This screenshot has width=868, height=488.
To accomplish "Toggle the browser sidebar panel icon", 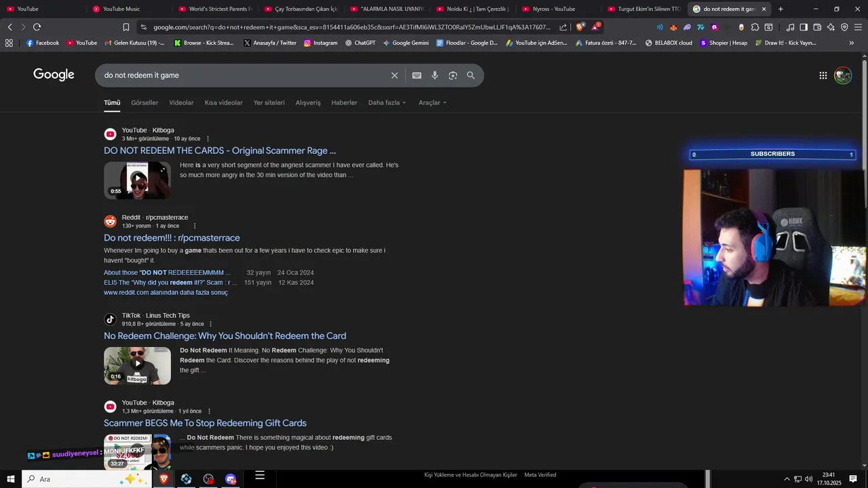I will [804, 27].
